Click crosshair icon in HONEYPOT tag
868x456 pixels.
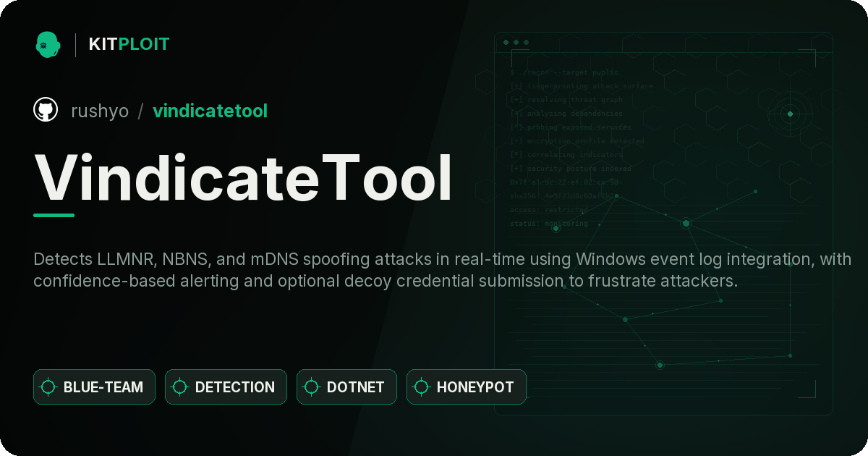(422, 387)
